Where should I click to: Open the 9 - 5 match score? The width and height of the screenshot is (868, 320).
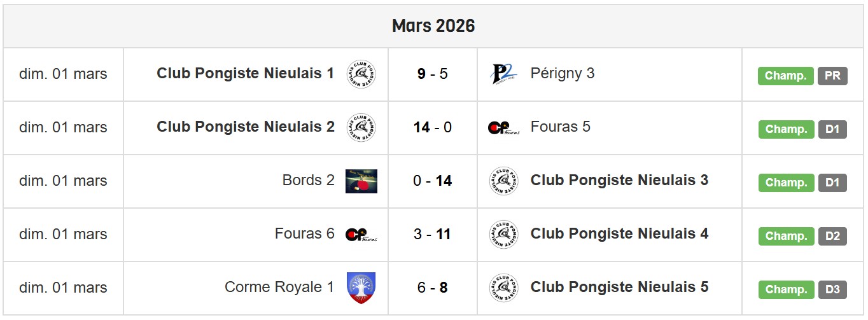[433, 74]
